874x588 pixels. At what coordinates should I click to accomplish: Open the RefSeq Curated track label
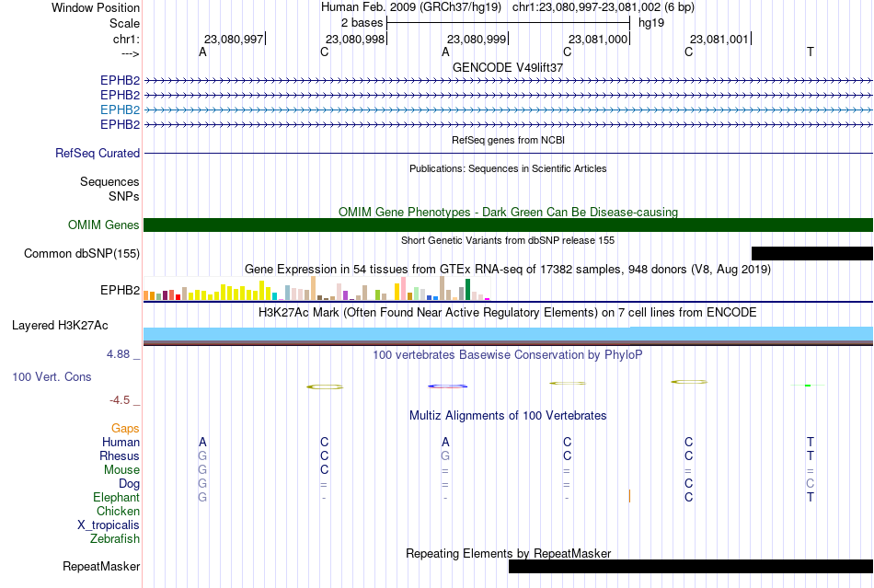click(98, 153)
